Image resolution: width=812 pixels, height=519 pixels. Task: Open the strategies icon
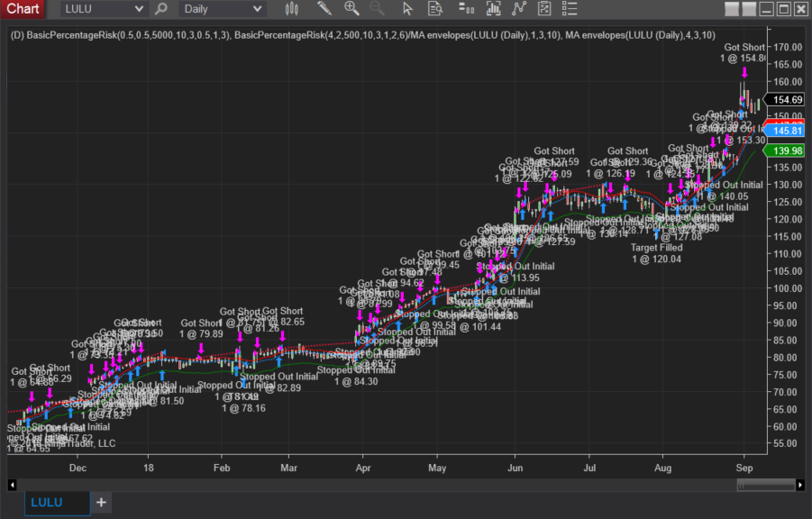click(544, 9)
